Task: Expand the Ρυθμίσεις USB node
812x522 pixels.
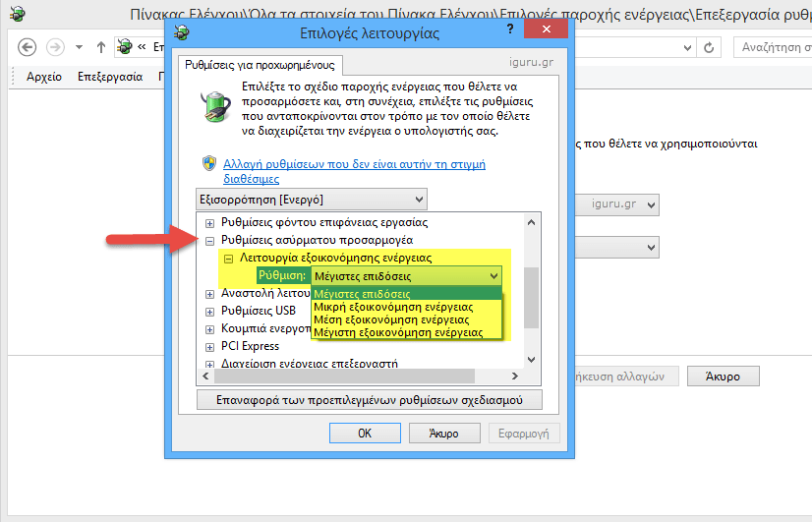Action: pyautogui.click(x=210, y=311)
